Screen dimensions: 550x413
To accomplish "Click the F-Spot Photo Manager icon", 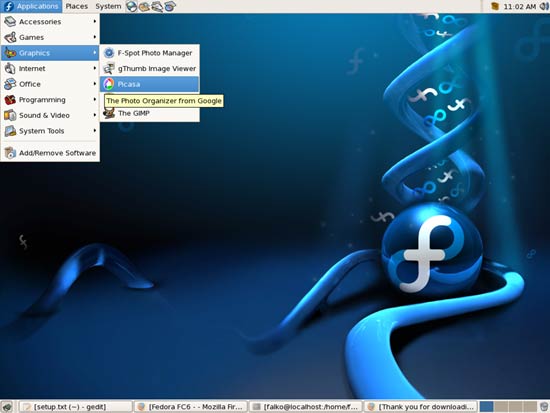I will [x=109, y=53].
